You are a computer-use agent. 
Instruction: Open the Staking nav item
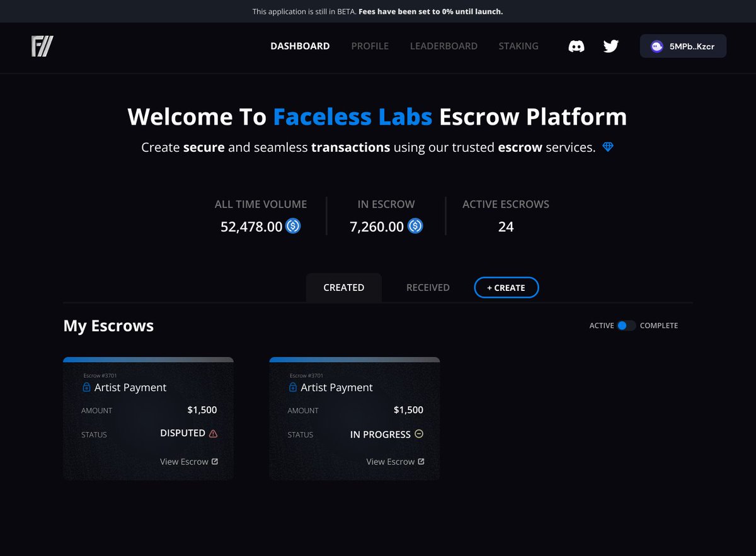518,46
